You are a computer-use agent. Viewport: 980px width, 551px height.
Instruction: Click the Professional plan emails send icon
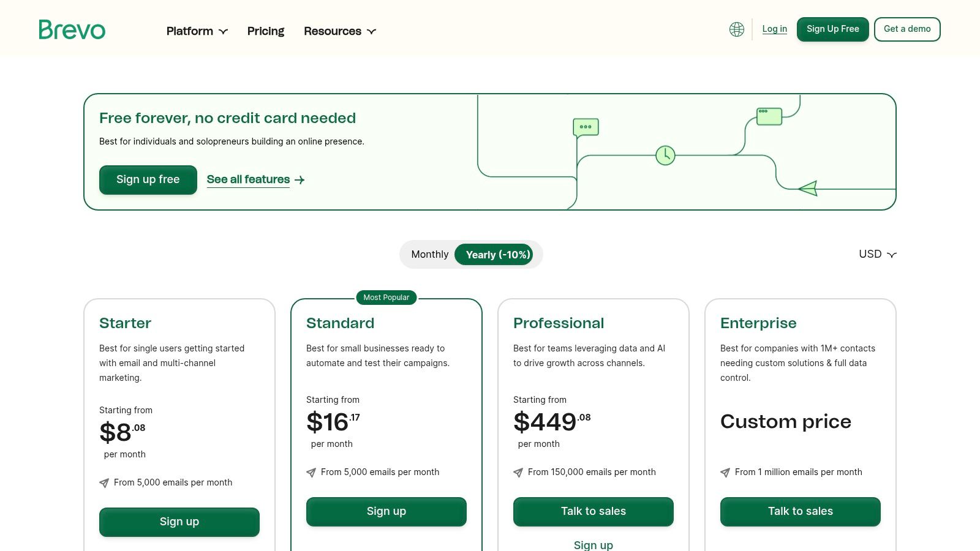click(518, 473)
